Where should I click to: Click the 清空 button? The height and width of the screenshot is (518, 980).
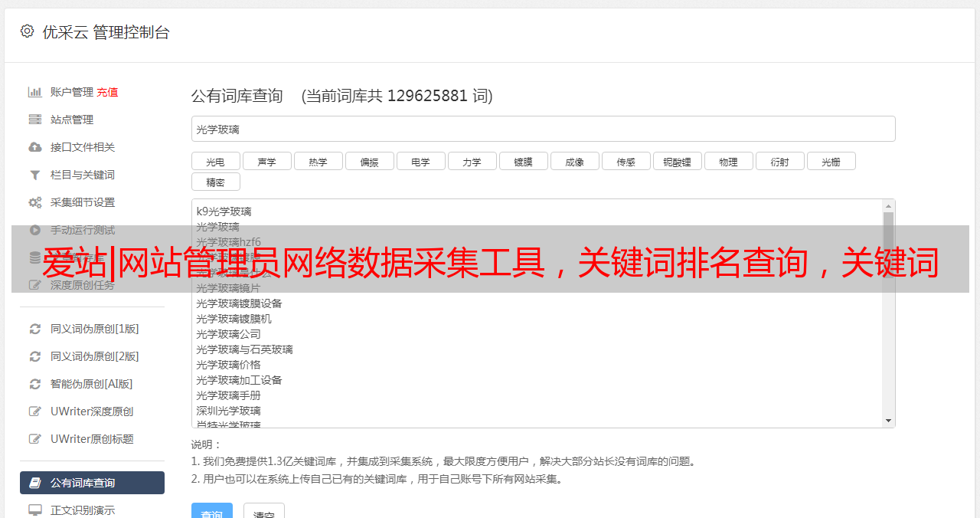[x=264, y=512]
